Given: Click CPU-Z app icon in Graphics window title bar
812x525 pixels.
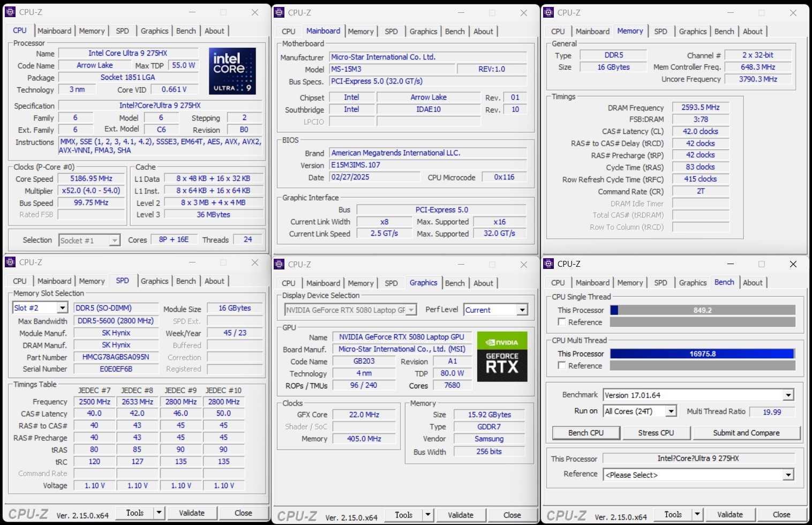Looking at the screenshot, I should (279, 264).
